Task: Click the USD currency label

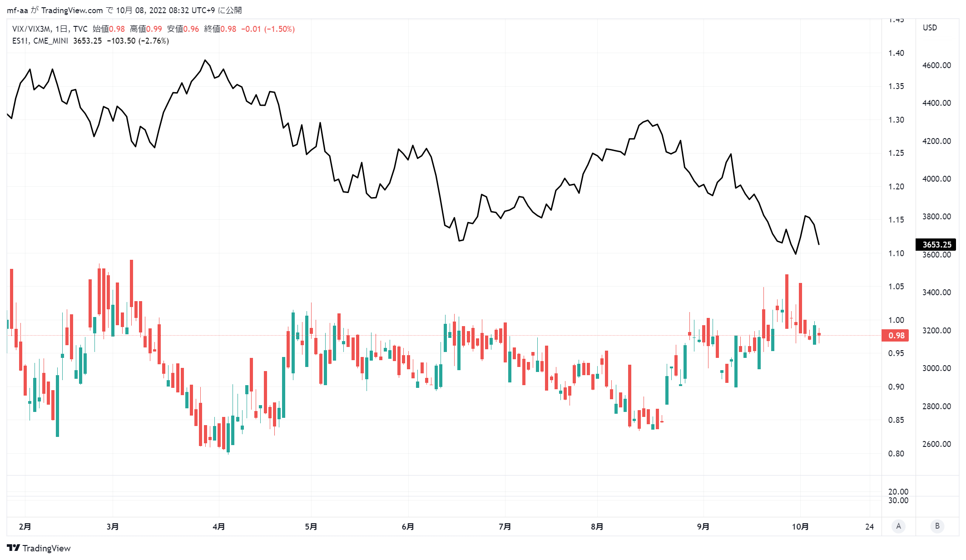Action: 930,28
